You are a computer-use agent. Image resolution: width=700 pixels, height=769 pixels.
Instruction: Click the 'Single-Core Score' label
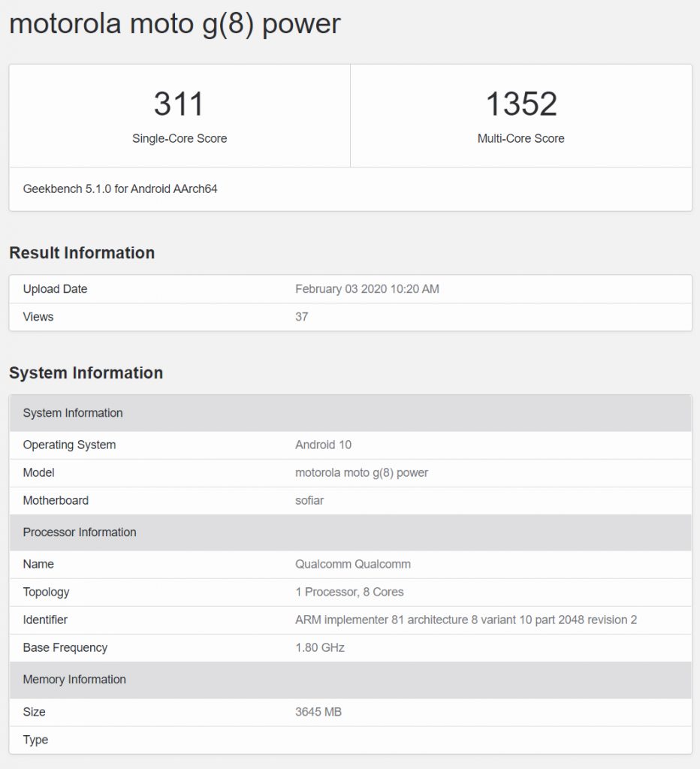(180, 138)
